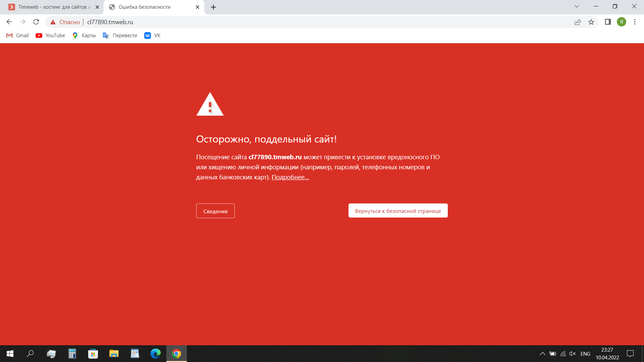This screenshot has width=644, height=362.
Task: Click the red Опасно security warning indicator
Action: [65, 22]
